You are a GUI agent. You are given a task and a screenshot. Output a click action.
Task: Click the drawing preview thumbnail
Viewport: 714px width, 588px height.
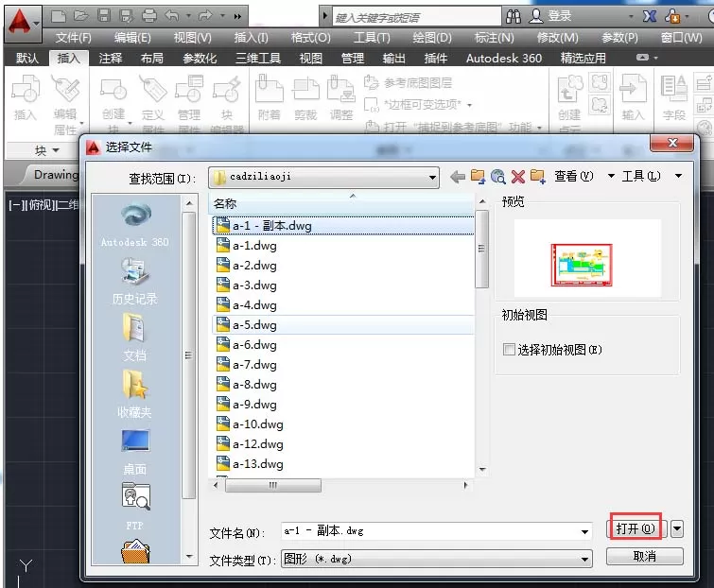[x=582, y=265]
